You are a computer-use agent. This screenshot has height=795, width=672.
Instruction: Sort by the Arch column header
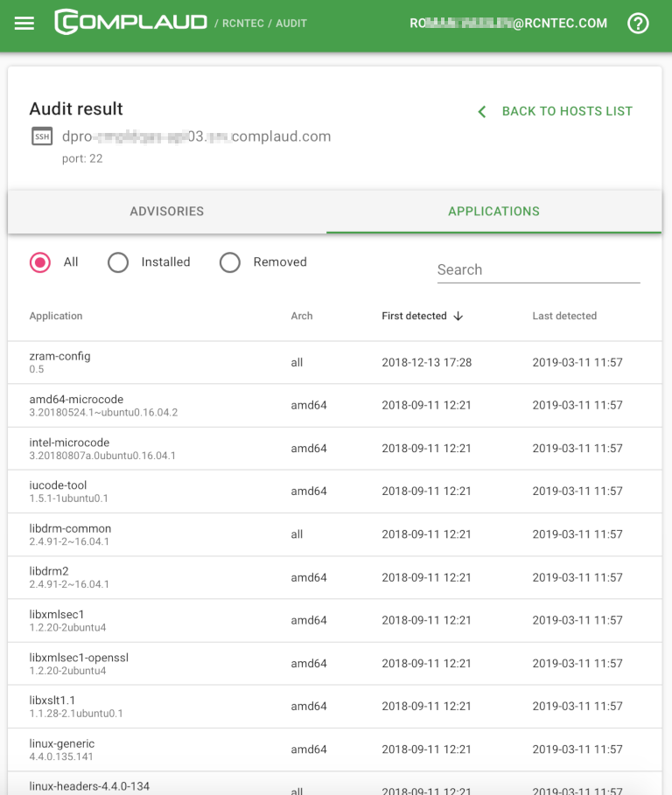pos(302,317)
